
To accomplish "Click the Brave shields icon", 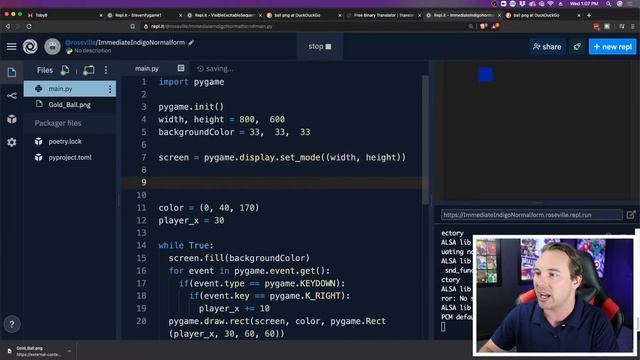I will tap(484, 27).
